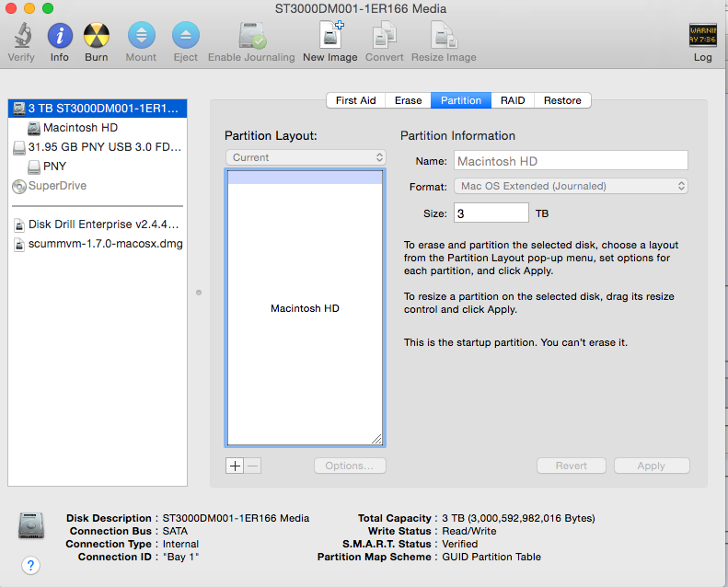The width and height of the screenshot is (728, 587).
Task: Select Disk Drill Enterprise v2.4.4 image
Action: pos(98,224)
